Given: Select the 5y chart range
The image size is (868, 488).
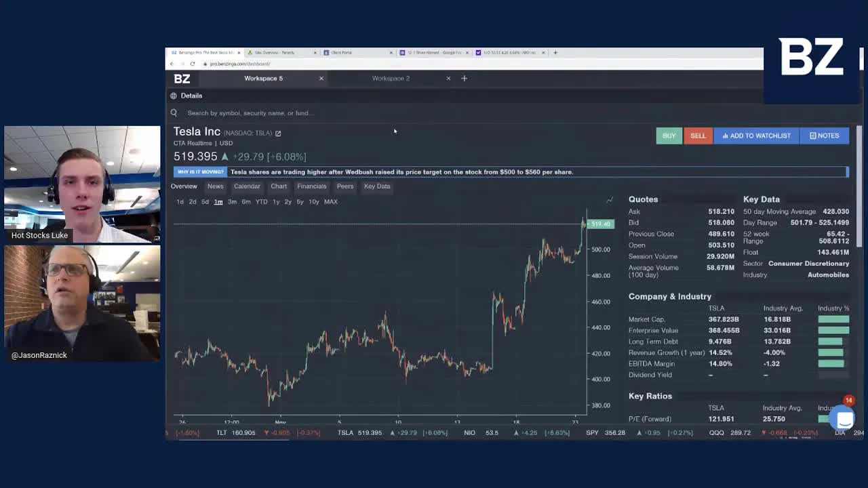Looking at the screenshot, I should 300,202.
